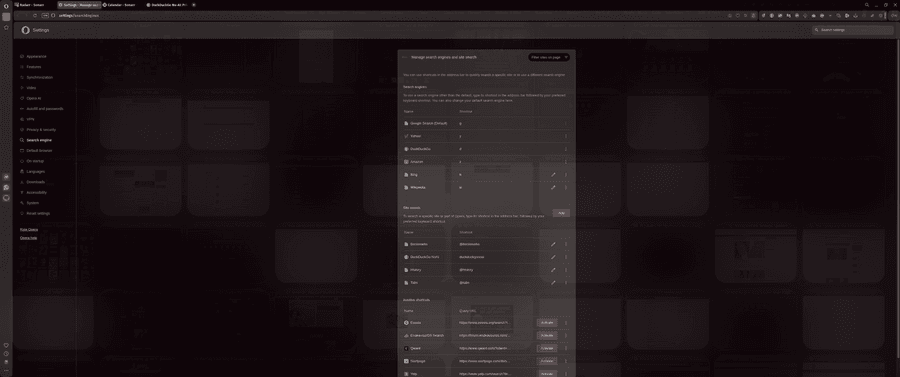Click the Google Search (Default) row

[x=487, y=123]
